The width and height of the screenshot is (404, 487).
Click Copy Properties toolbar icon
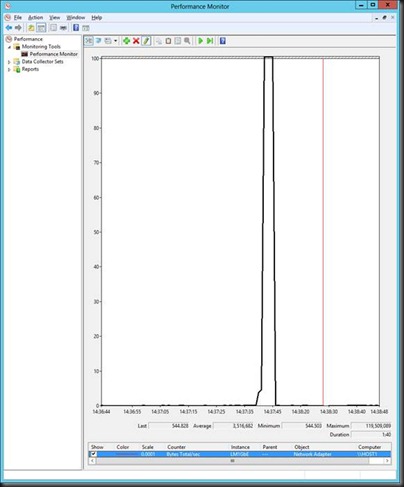tap(159, 41)
